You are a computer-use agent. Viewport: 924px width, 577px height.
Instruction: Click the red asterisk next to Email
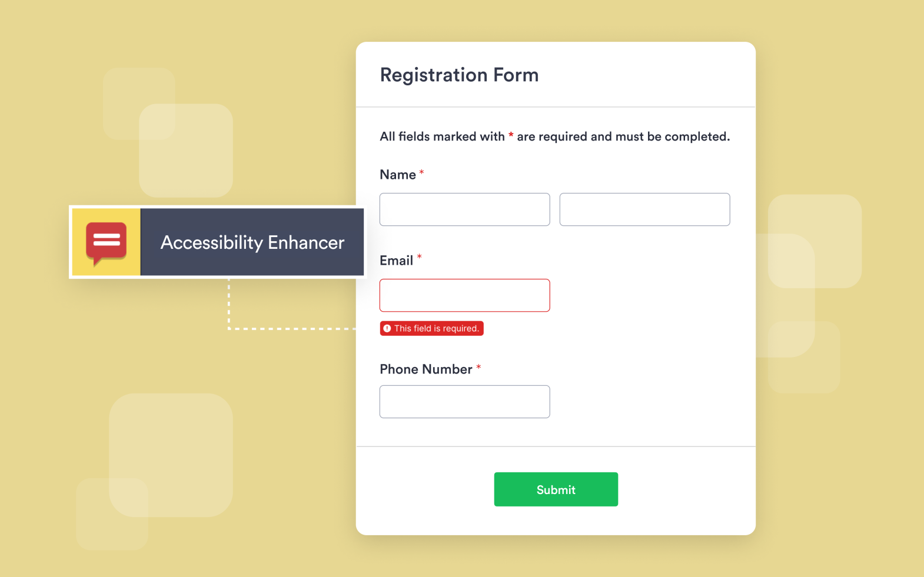point(419,256)
